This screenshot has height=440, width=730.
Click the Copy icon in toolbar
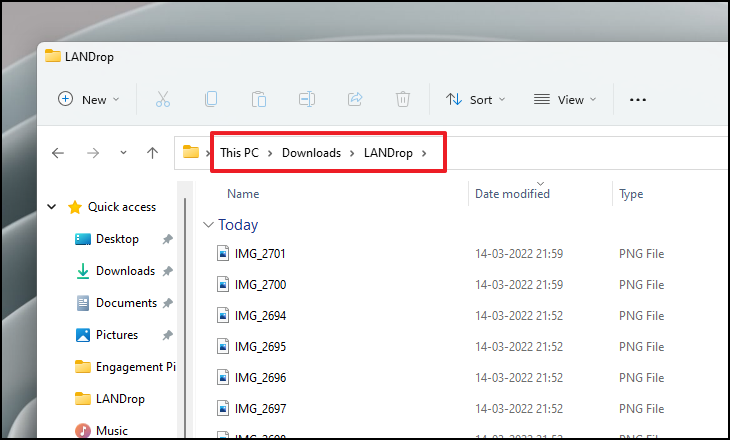211,99
